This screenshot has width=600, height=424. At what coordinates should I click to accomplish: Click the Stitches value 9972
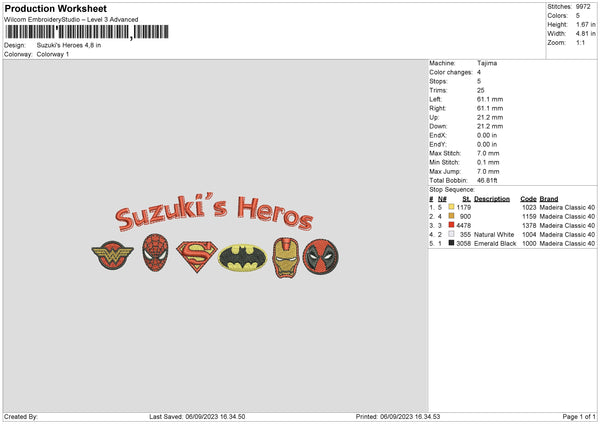pyautogui.click(x=583, y=7)
